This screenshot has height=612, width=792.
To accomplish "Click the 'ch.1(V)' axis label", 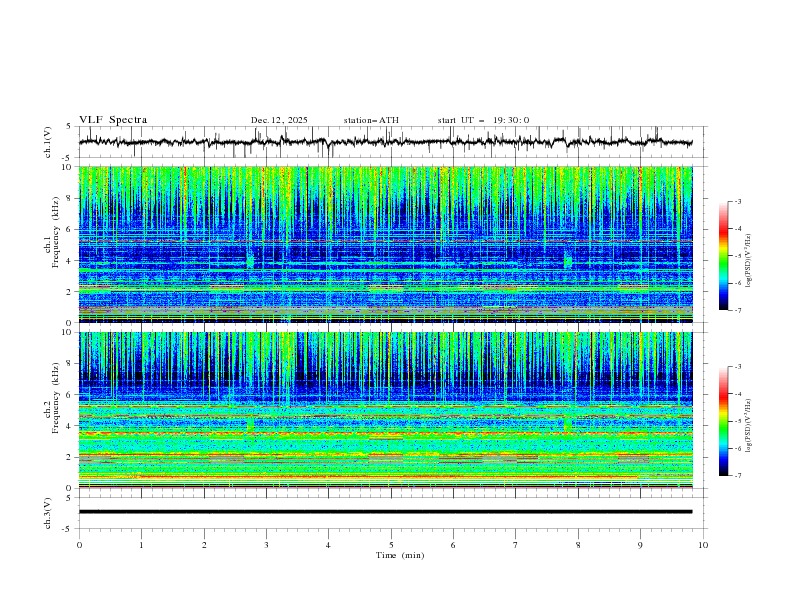I will point(48,142).
